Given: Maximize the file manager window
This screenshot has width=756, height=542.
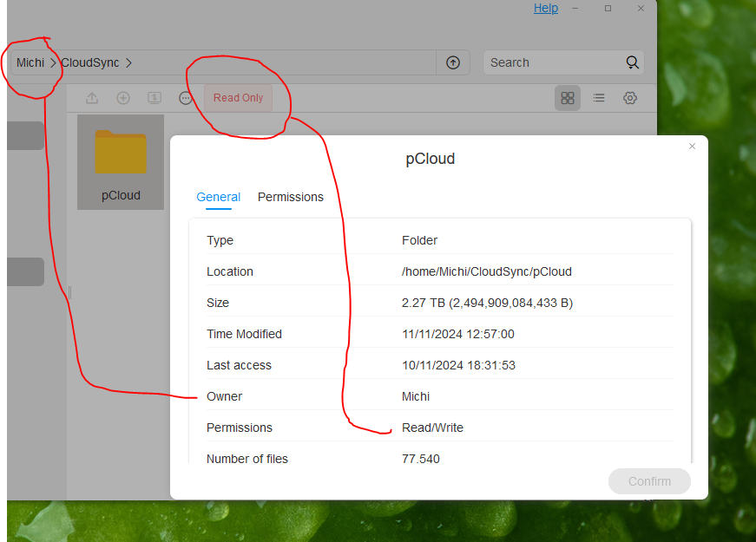Looking at the screenshot, I should coord(608,8).
